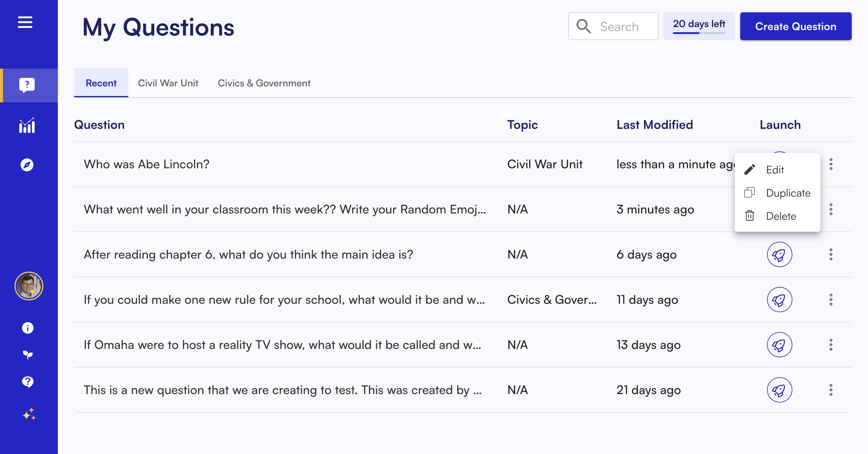Switch to the Recent tab

pyautogui.click(x=101, y=83)
